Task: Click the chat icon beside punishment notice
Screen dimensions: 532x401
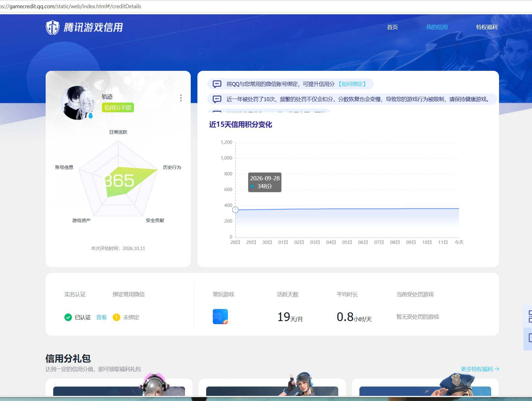Action: [x=217, y=99]
